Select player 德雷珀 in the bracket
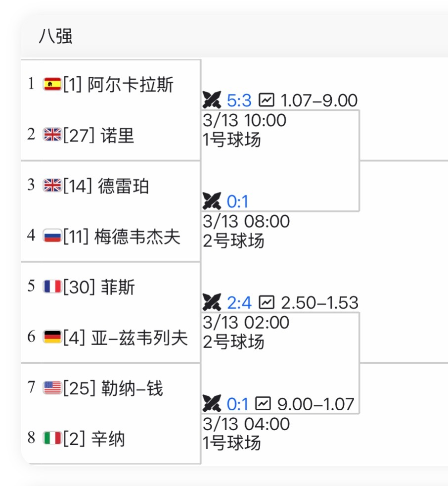 (x=124, y=186)
